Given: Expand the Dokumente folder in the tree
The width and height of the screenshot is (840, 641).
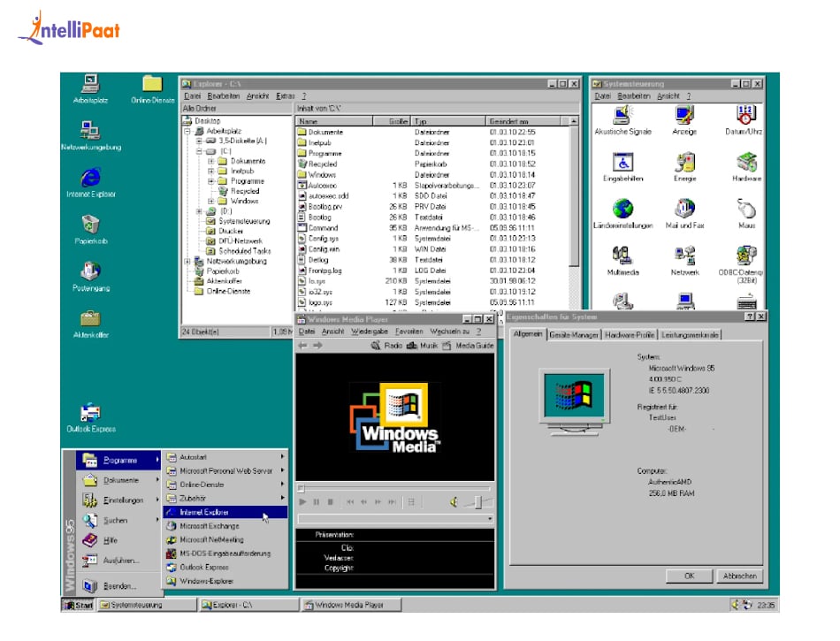Looking at the screenshot, I should coord(211,161).
